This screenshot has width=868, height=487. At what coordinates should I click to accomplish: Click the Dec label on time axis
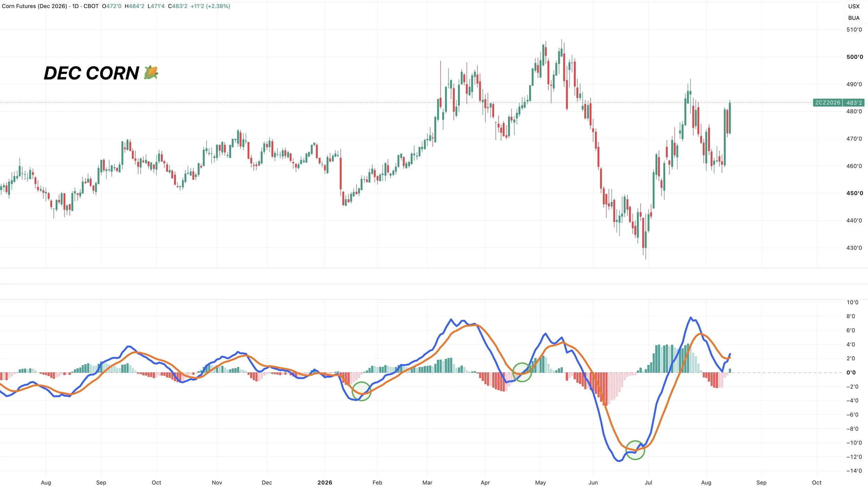click(x=267, y=482)
